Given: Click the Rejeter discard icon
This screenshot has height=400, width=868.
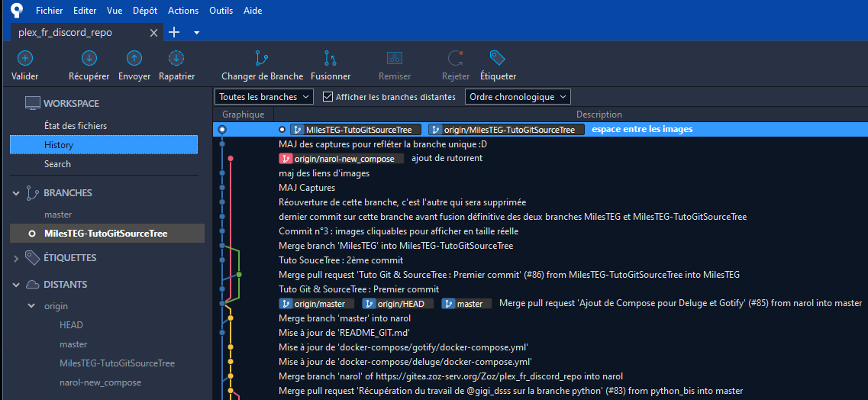Looking at the screenshot, I should pos(456,57).
